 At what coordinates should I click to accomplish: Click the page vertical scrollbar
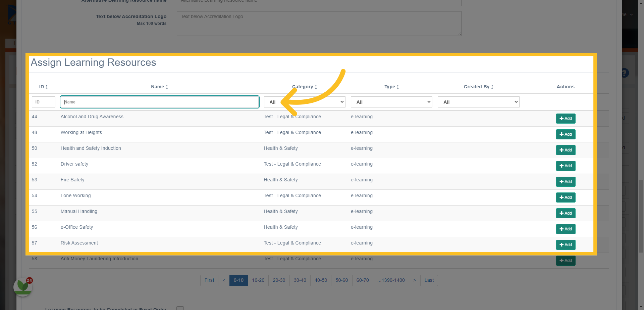click(641, 216)
